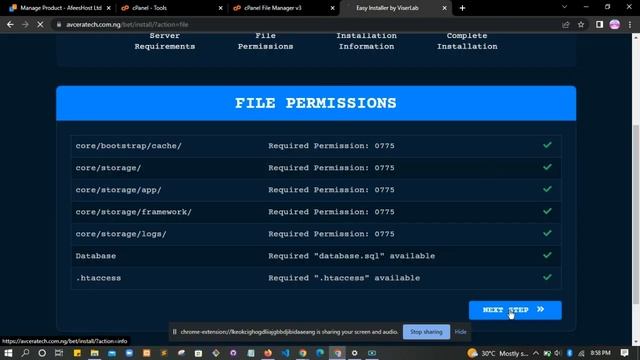The width and height of the screenshot is (640, 360).
Task: Click the check mark for core/storage/logs/
Action: click(547, 233)
